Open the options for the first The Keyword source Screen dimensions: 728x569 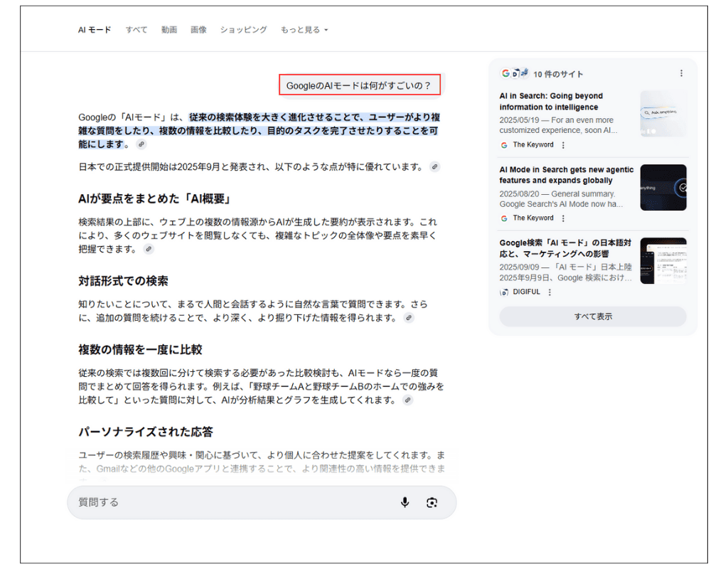point(563,145)
